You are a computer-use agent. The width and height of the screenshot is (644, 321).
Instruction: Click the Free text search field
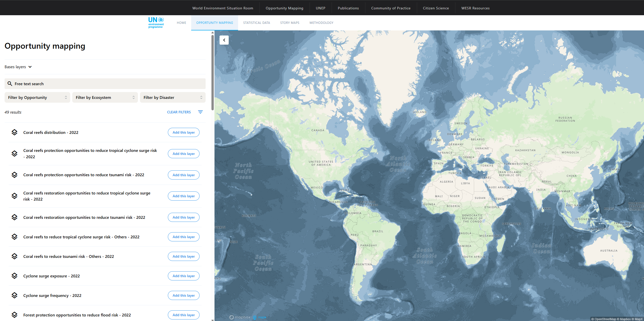coord(109,84)
